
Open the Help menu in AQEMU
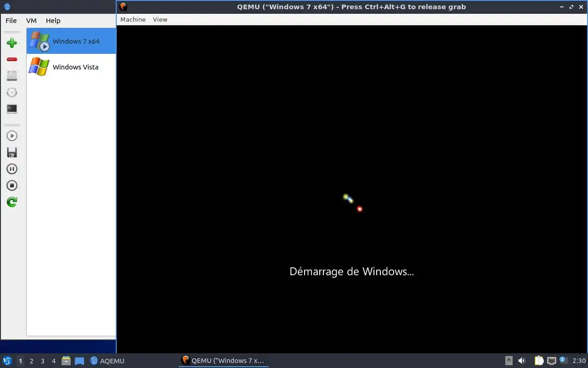coord(53,21)
